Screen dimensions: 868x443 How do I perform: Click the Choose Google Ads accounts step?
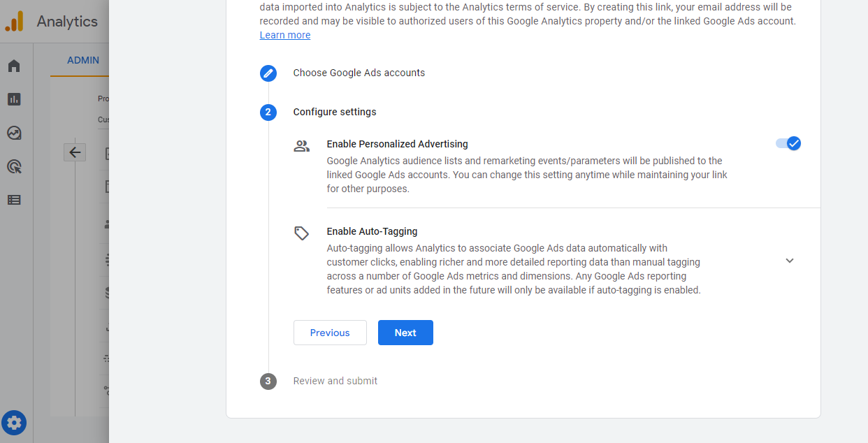click(x=359, y=73)
